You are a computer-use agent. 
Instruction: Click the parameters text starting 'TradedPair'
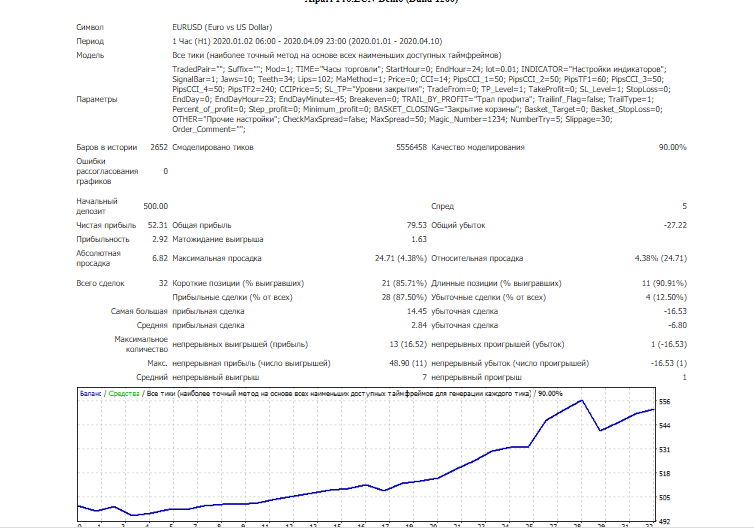tap(421, 99)
